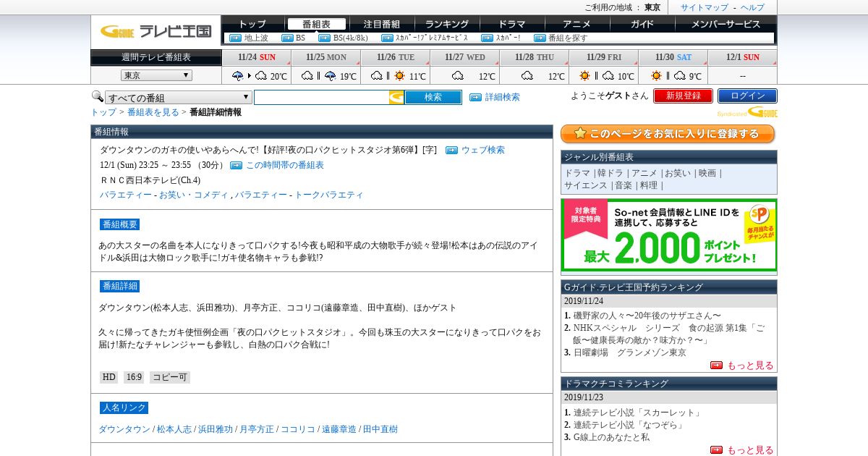Image resolution: width=868 pixels, height=456 pixels.
Task: Open 松本人志 person link
Action: [174, 429]
